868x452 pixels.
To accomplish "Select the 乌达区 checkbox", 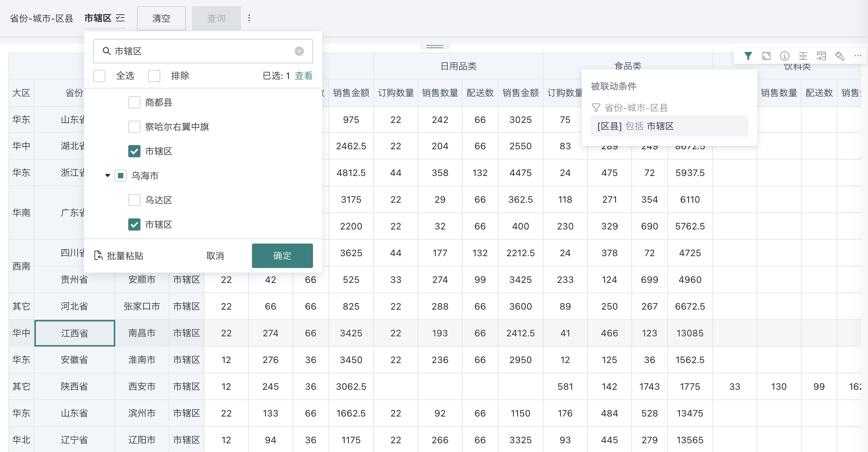I will point(134,200).
